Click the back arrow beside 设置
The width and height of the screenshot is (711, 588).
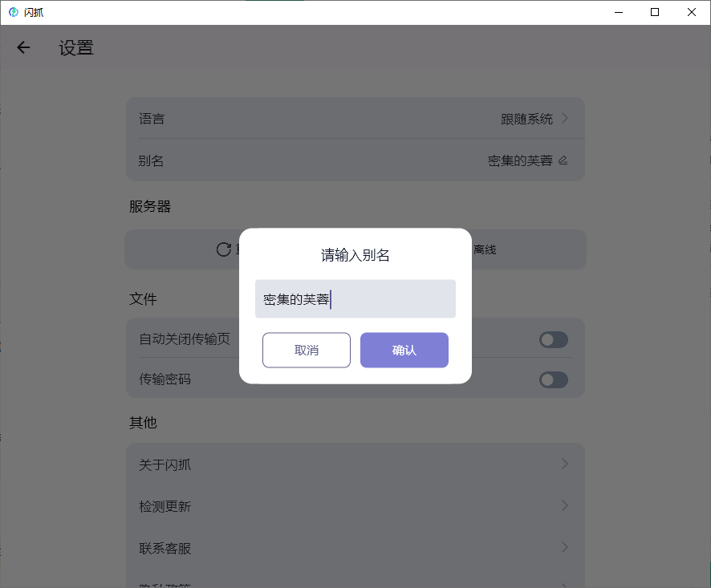click(x=23, y=47)
